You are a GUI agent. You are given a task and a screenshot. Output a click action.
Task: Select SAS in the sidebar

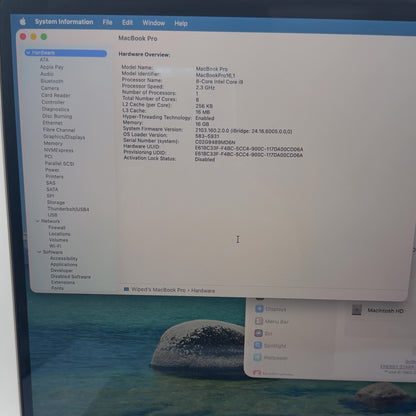click(x=51, y=183)
